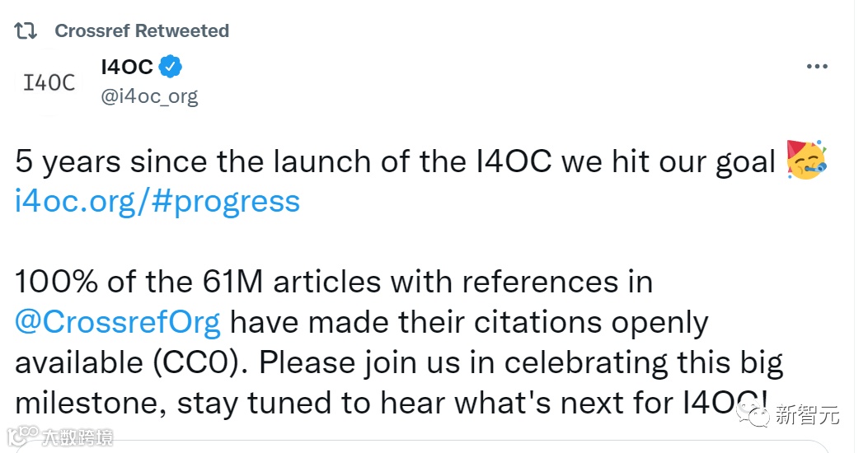Viewport: 868px width, 453px height.
Task: Click the 大数跨境 watermark logo icon
Action: [x=21, y=436]
